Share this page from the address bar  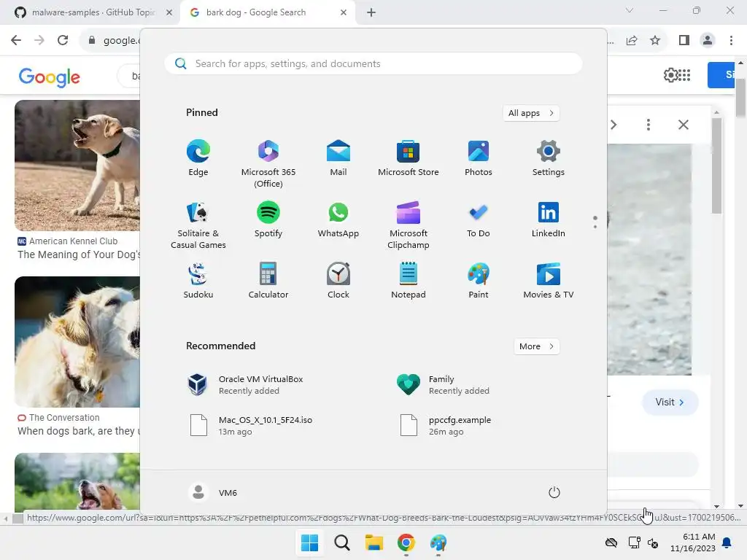[632, 40]
